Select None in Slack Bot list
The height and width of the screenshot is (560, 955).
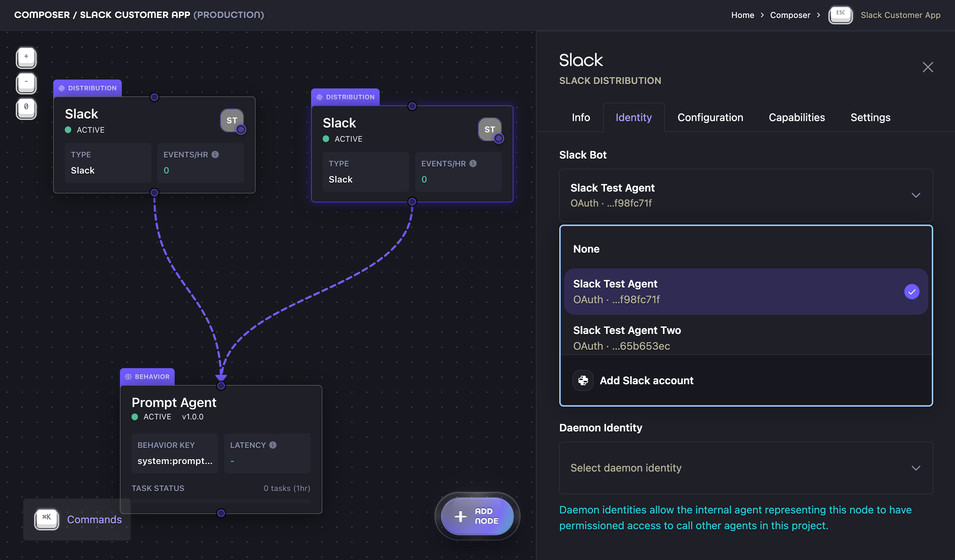pyautogui.click(x=746, y=249)
